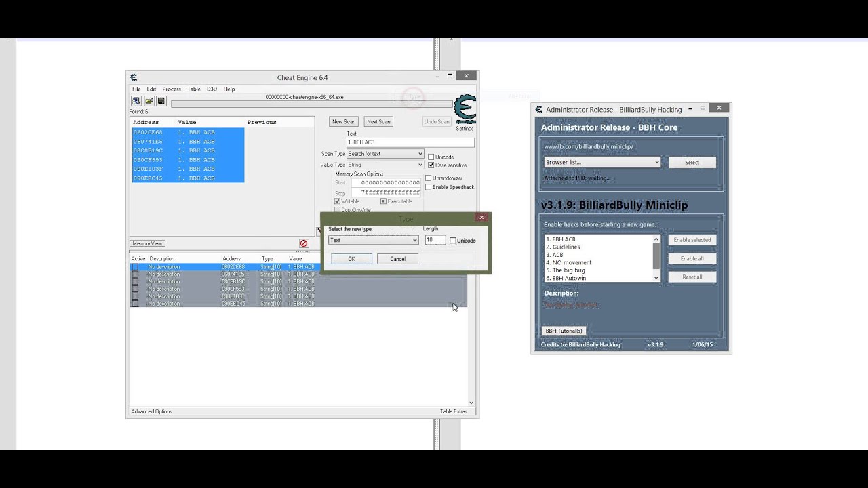Screen dimensions: 868x488
Task: Open the BBH Tutorial(s) button
Action: (564, 331)
